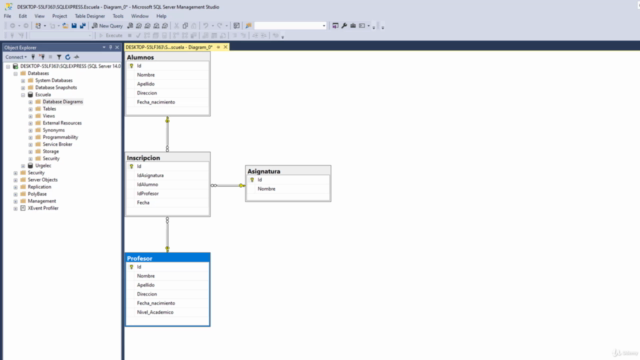
Task: Open the Connect dropdown in Object Explorer
Action: pos(16,57)
